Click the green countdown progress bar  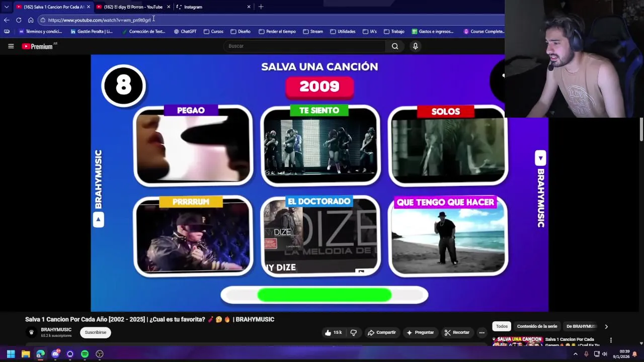(x=325, y=295)
